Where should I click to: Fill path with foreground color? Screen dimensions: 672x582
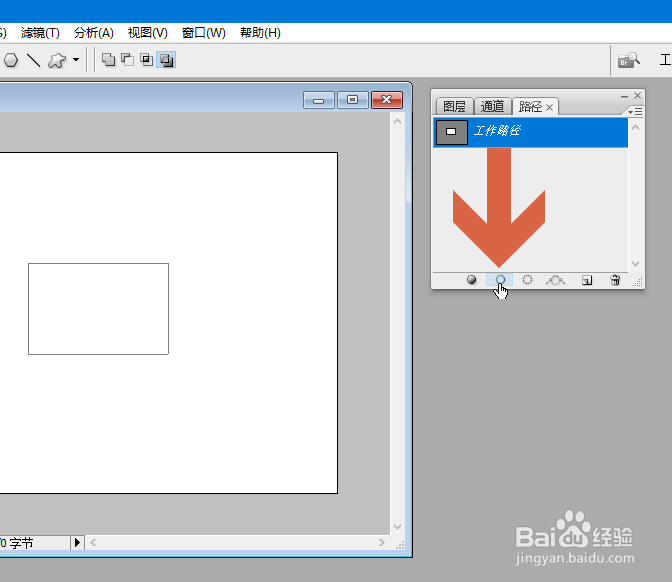coord(471,280)
